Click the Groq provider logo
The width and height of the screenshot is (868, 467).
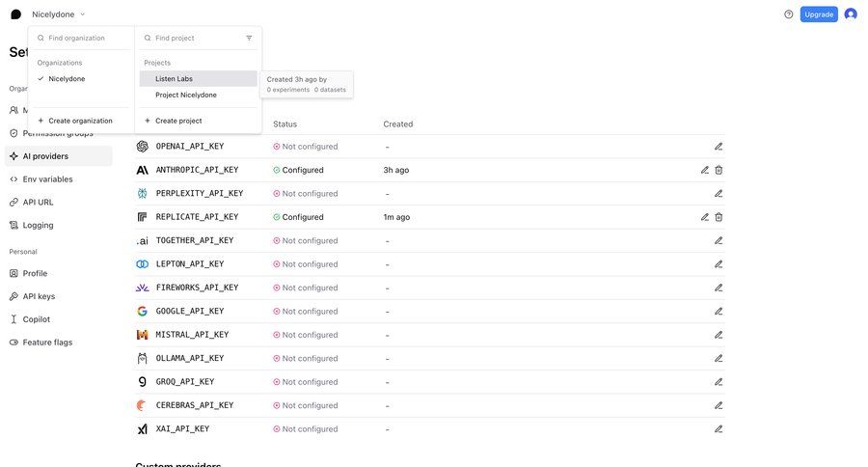click(143, 382)
